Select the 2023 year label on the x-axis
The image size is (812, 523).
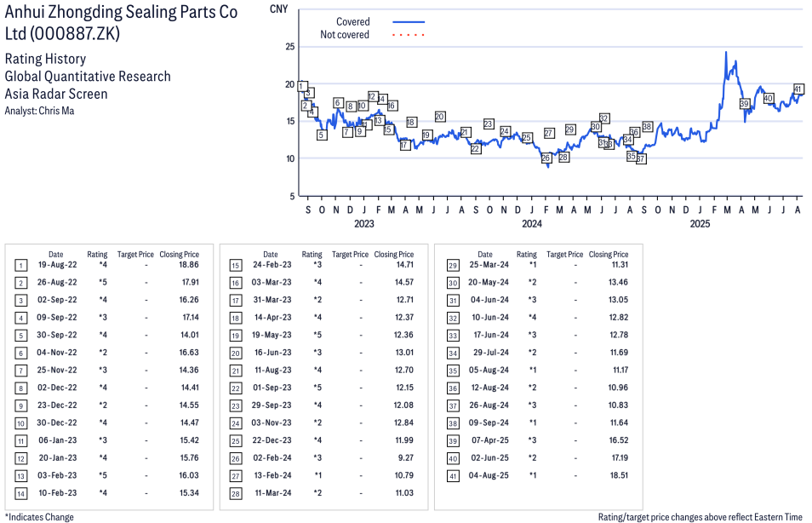point(364,223)
